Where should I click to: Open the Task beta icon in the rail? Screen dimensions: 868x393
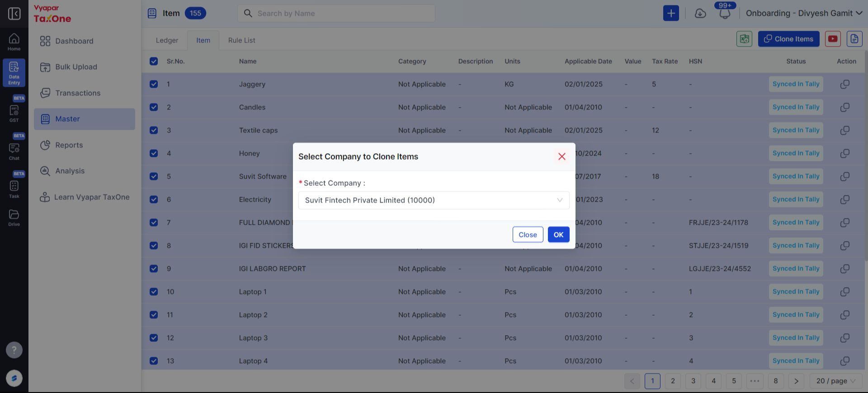pyautogui.click(x=14, y=189)
